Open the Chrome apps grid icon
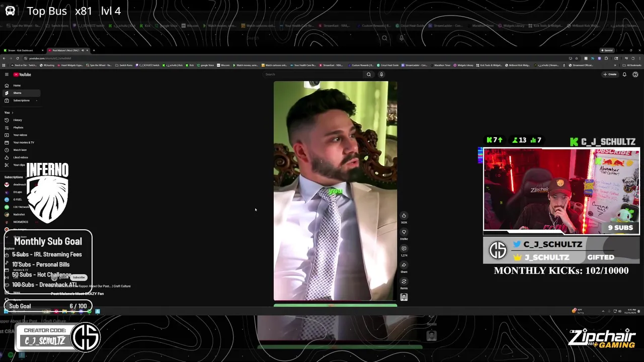Image resolution: width=644 pixels, height=362 pixels. pyautogui.click(x=4, y=65)
